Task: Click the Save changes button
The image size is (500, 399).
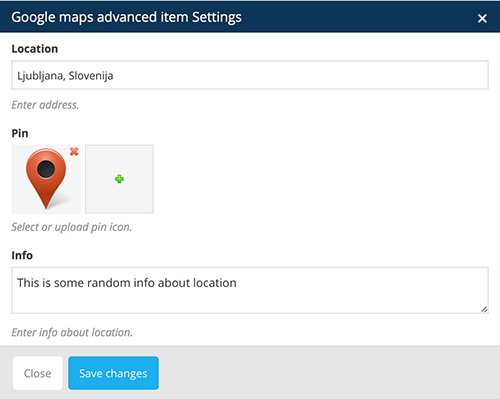Action: (113, 373)
